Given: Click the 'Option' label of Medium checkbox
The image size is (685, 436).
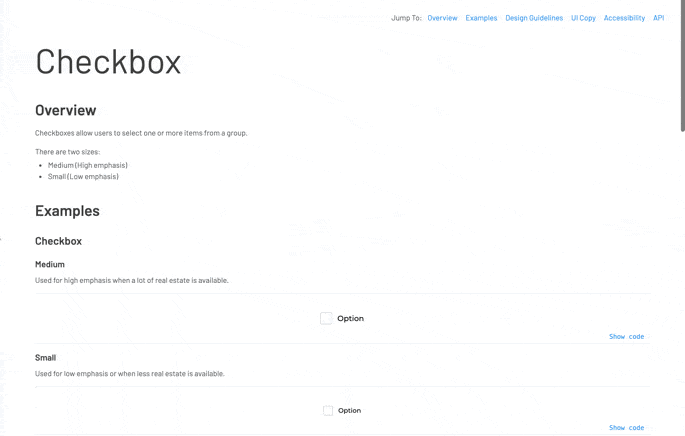Looking at the screenshot, I should coord(350,318).
